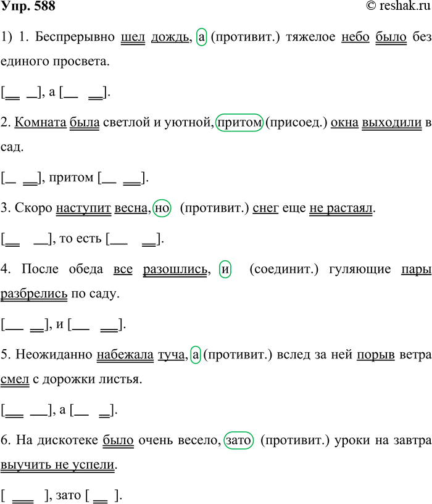432x504 pixels.
Task: Select the circled conjunction "а" in sentence 1
Action: coord(201,37)
